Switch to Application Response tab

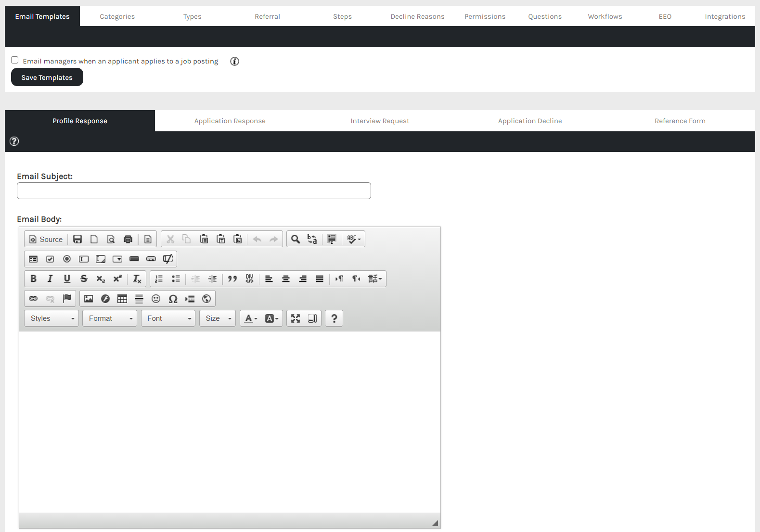[230, 121]
